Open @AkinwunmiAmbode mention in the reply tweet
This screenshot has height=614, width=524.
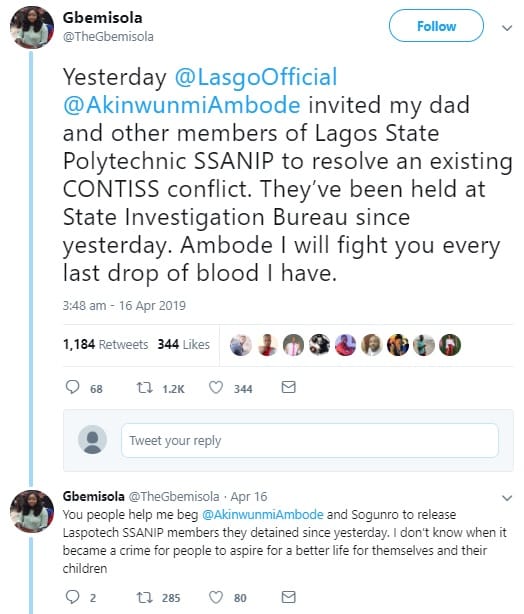pyautogui.click(x=263, y=514)
